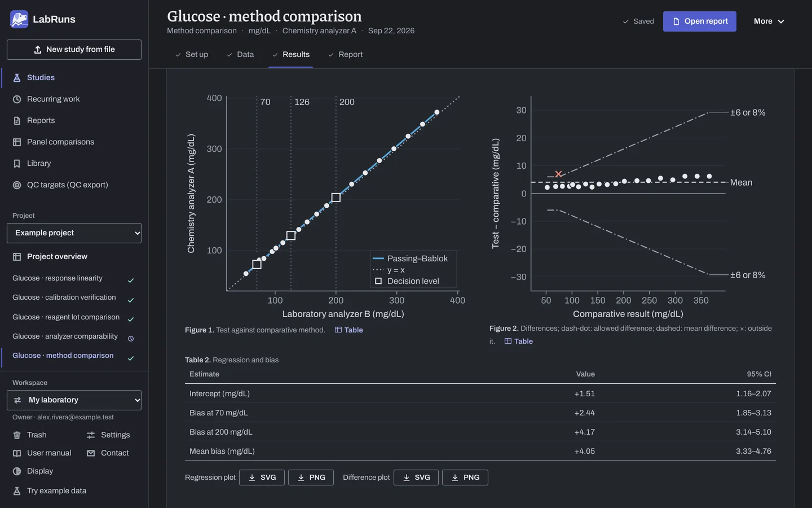This screenshot has height=508, width=812.
Task: Select Glucose · method comparison study
Action: point(74,356)
